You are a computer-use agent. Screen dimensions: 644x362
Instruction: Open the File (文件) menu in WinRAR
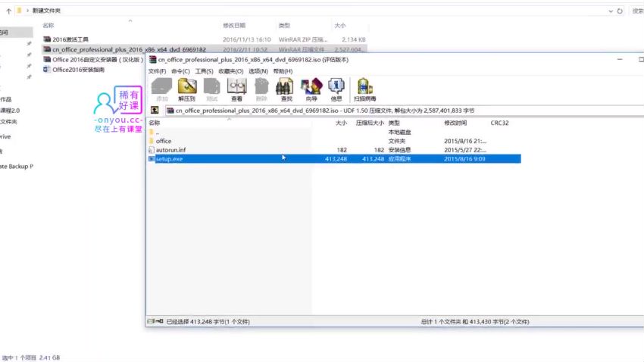157,71
